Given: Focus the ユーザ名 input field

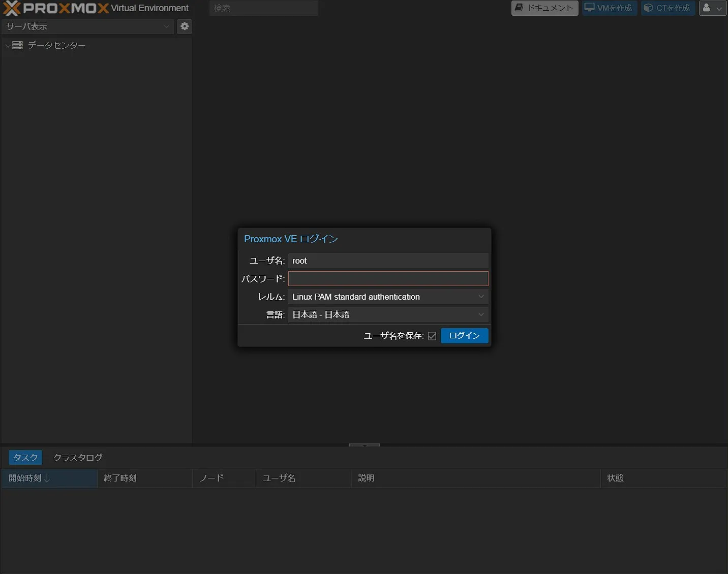Looking at the screenshot, I should point(388,261).
